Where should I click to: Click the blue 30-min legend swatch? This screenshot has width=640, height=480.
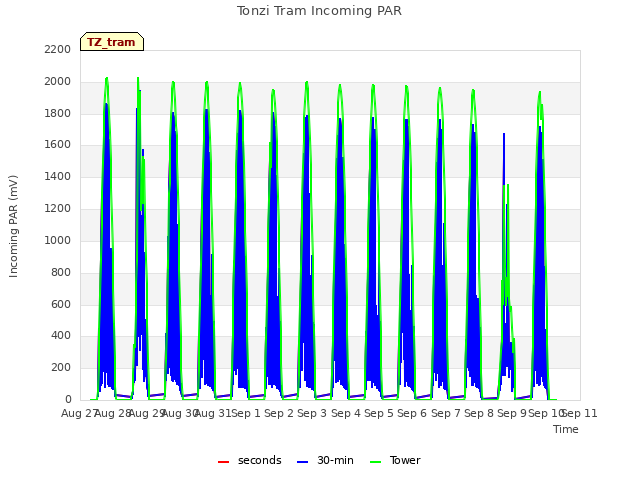[302, 462]
